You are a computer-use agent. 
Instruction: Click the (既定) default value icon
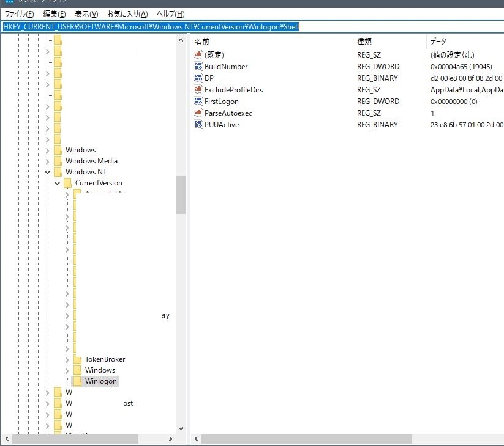pos(198,54)
